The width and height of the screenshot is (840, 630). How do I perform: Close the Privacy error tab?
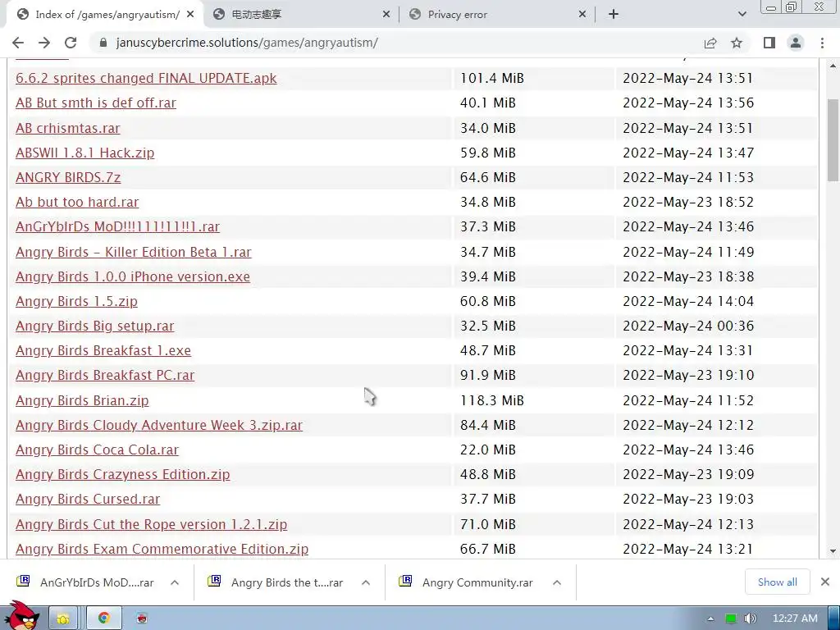[x=582, y=15]
